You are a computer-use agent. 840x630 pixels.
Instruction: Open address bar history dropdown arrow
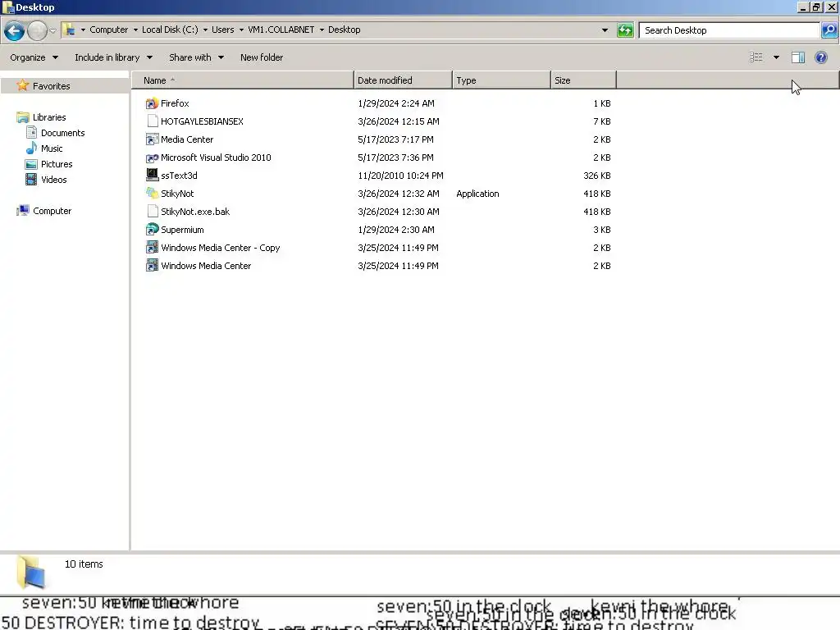605,30
